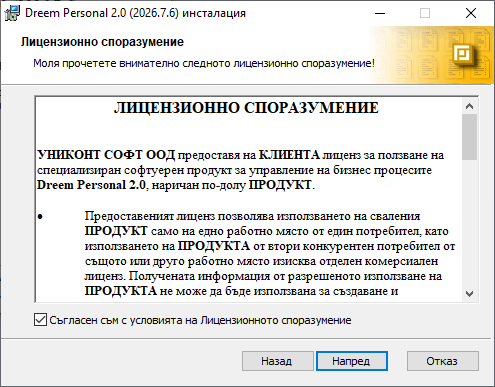Viewport: 495px width, 387px height.
Task: Close the Dreem Personal installer window
Action: 471,13
